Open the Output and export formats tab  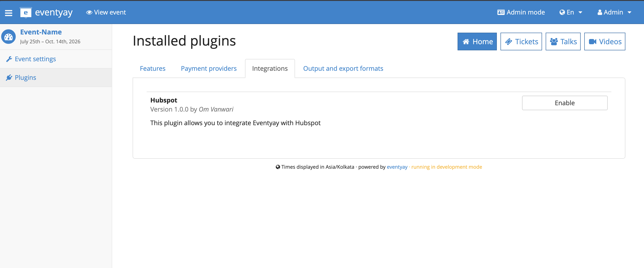343,69
